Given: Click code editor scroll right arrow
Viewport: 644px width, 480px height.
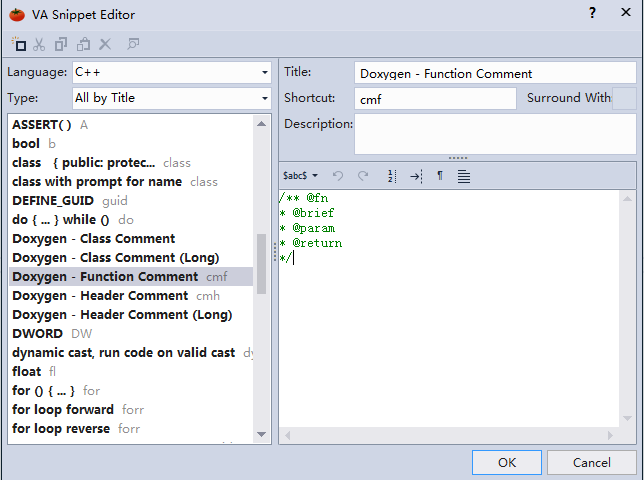Looking at the screenshot, I should (x=610, y=435).
